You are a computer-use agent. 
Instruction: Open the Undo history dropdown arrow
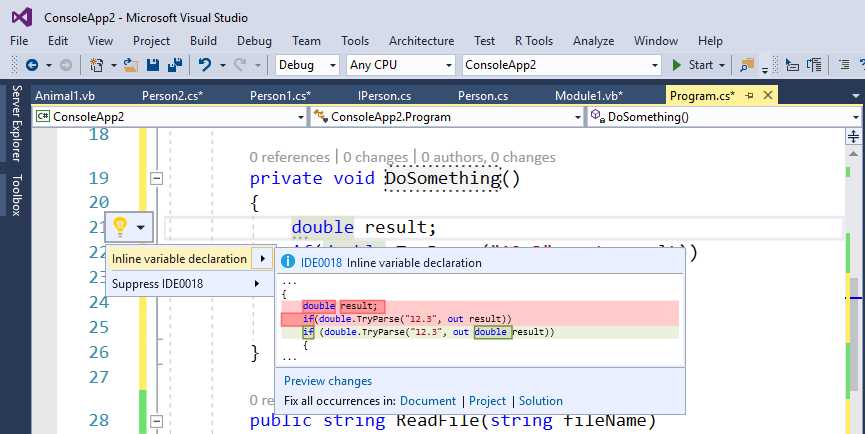(x=222, y=65)
